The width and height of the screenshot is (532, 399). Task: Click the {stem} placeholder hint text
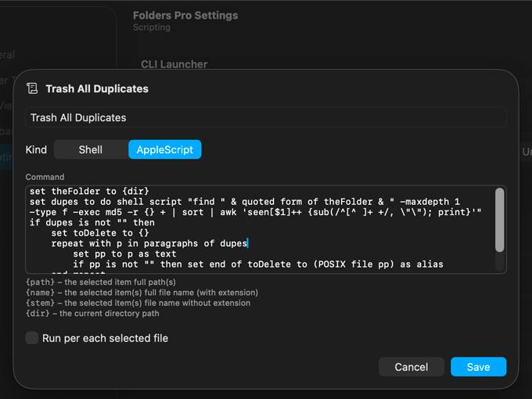pos(138,303)
